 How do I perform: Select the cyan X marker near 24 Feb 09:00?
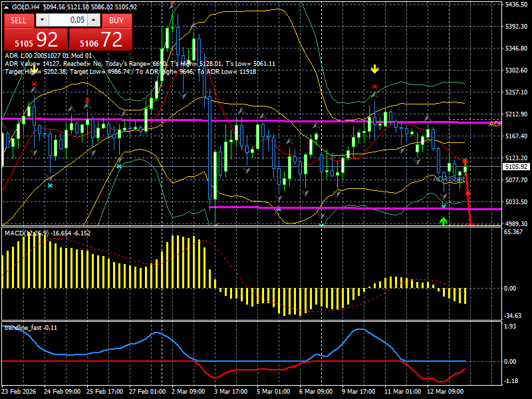50,186
